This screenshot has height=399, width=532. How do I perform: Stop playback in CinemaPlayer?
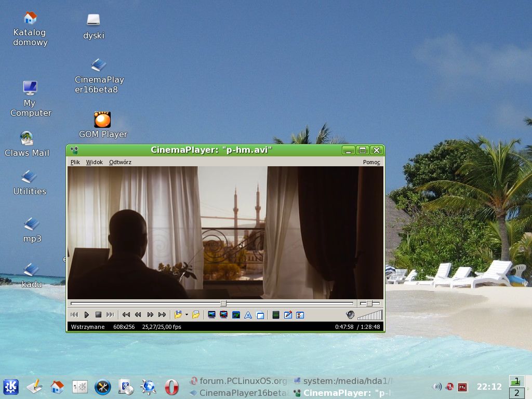98,315
